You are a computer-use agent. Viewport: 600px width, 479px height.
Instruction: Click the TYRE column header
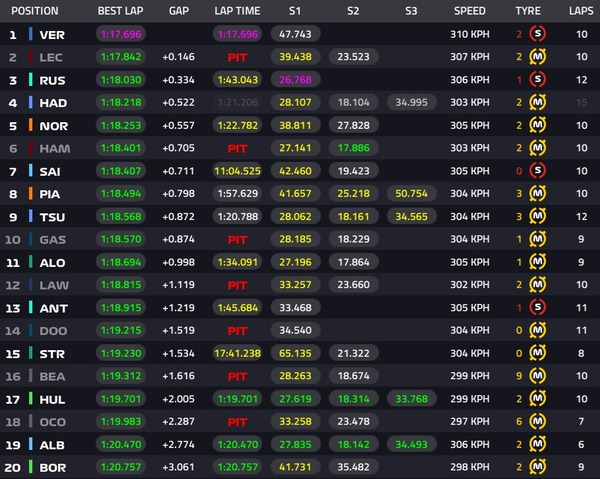[x=527, y=11]
